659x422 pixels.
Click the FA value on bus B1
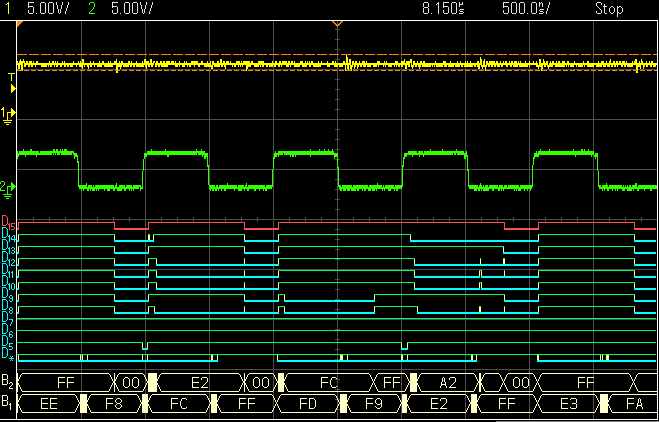pos(634,402)
